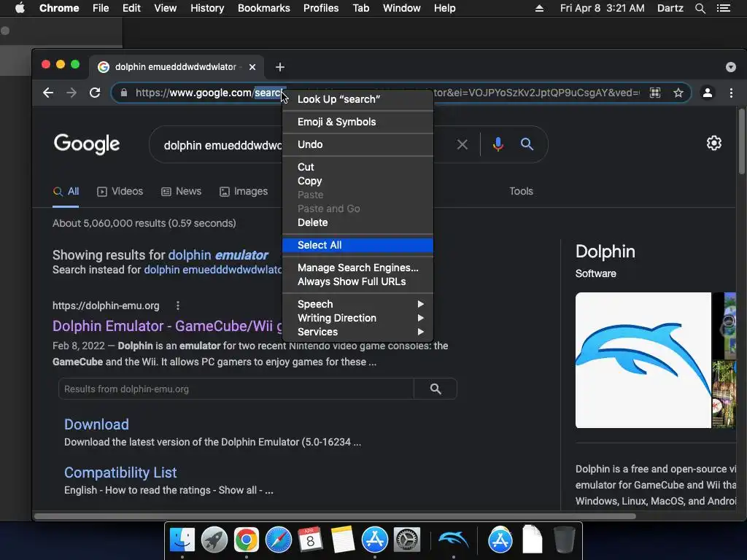Open Notes app in the Dock

point(343,540)
